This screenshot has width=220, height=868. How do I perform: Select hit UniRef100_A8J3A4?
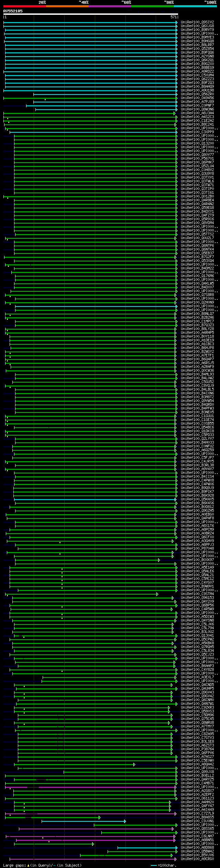(x=197, y=113)
